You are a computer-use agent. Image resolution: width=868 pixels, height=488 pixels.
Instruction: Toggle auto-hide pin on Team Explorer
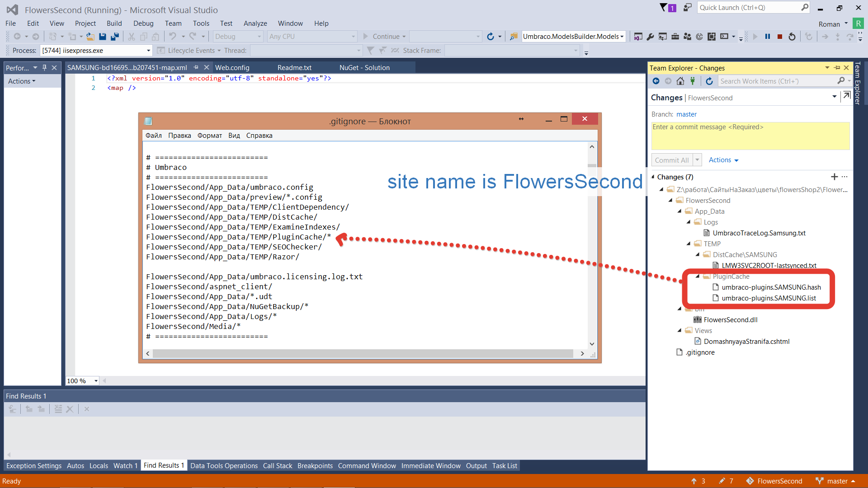click(x=837, y=68)
